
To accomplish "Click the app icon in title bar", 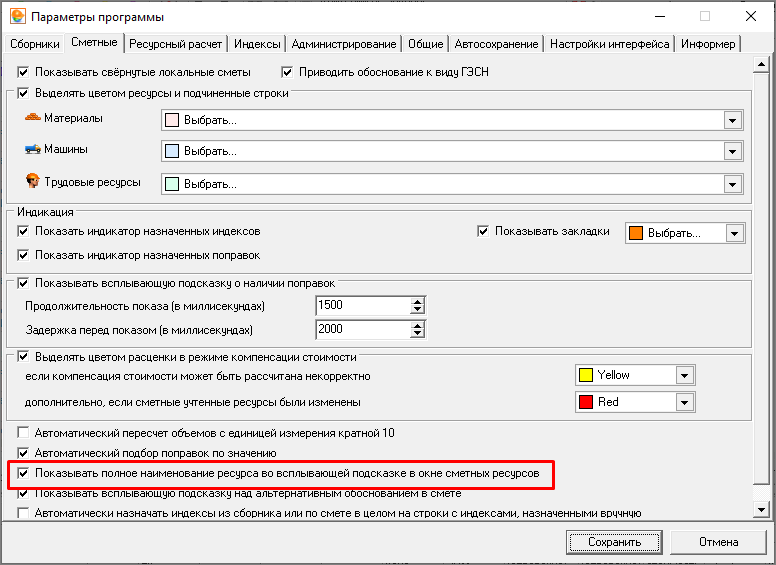I will pyautogui.click(x=16, y=17).
